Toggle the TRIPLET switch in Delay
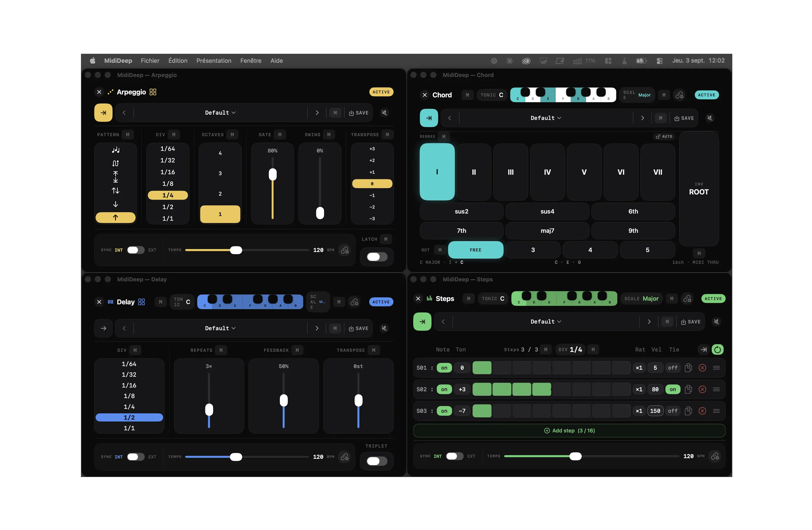812x530 pixels. 377,462
